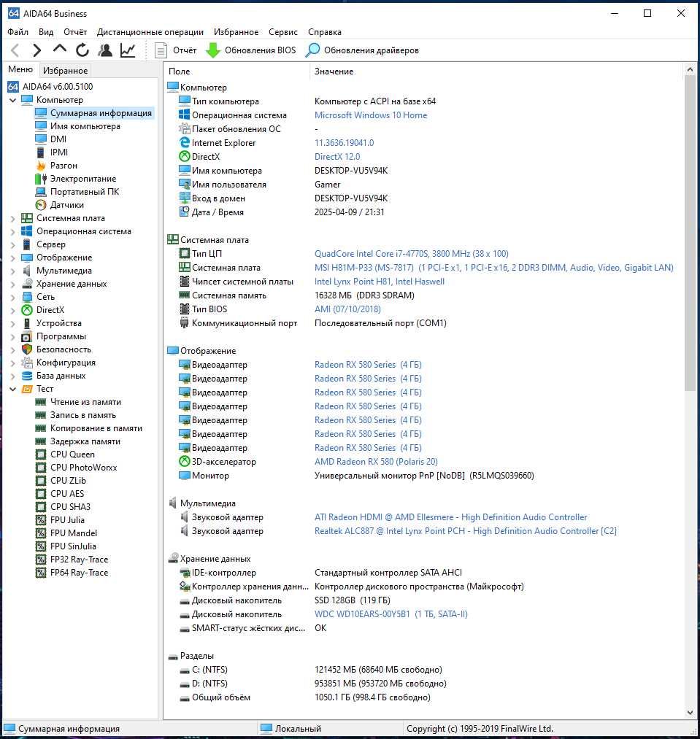Refresh the page with the circular arrow icon
Image resolution: width=700 pixels, height=739 pixels.
click(x=82, y=50)
